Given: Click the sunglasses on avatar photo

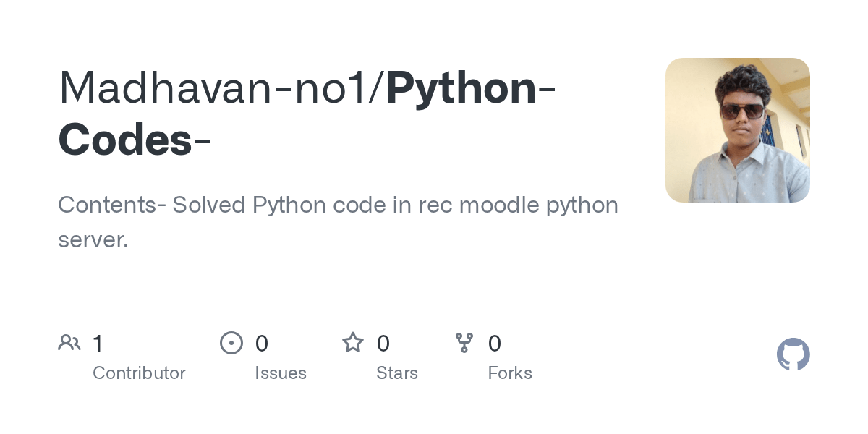Looking at the screenshot, I should pyautogui.click(x=741, y=111).
